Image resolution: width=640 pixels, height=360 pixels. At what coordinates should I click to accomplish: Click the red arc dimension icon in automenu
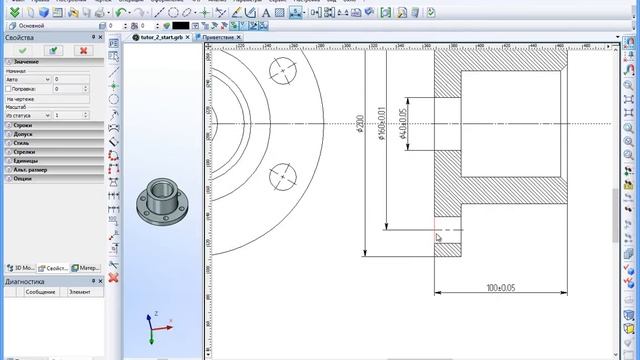coord(114,156)
